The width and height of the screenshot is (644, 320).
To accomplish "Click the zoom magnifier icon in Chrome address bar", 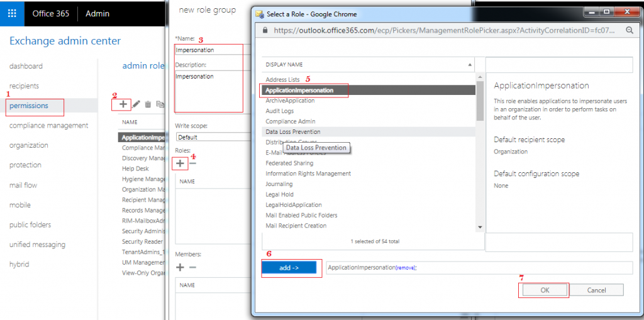I will click(629, 30).
